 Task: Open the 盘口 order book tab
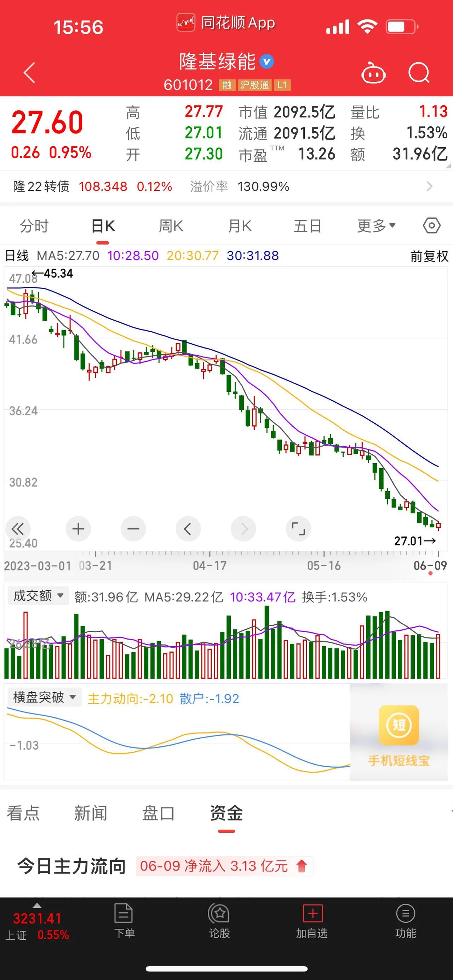pyautogui.click(x=158, y=813)
